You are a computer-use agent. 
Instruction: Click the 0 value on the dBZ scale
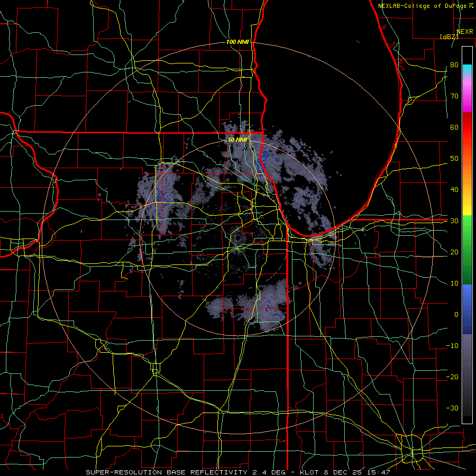(456, 315)
